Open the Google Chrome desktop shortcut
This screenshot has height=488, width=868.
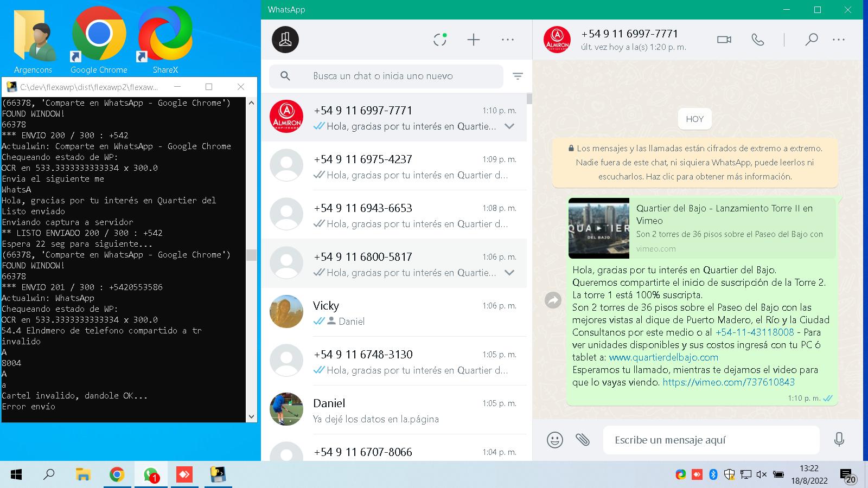tap(99, 40)
